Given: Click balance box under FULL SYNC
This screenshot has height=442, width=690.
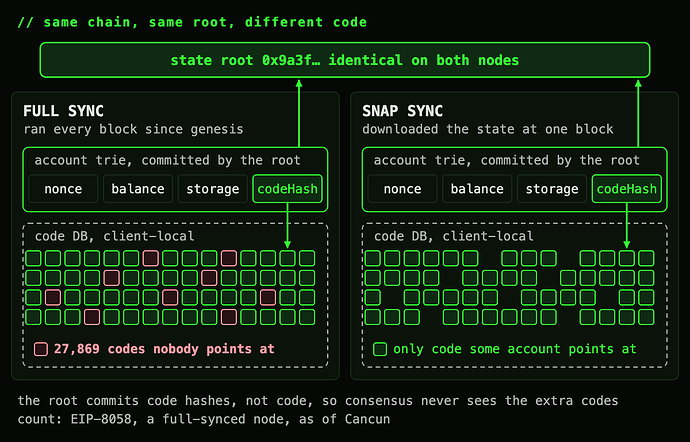Looking at the screenshot, I should [138, 189].
